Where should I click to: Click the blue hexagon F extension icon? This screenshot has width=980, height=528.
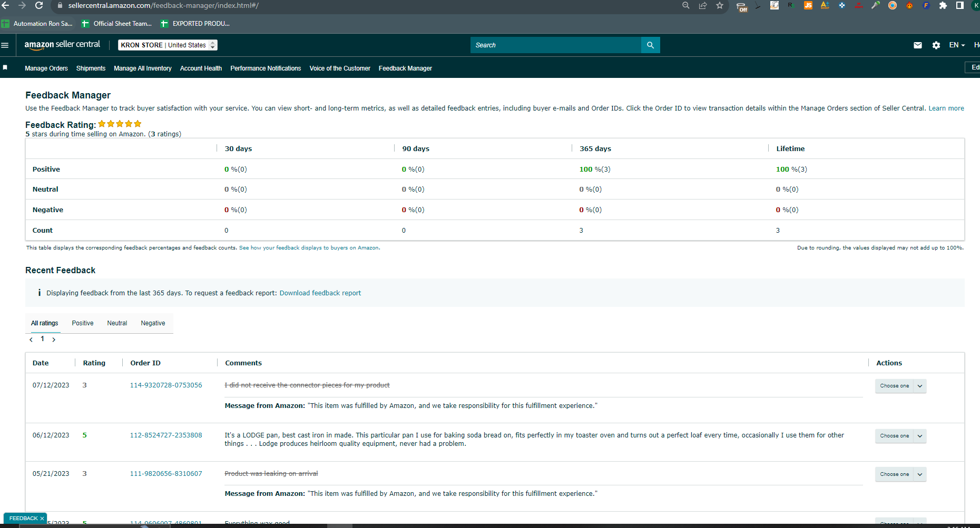(x=926, y=5)
